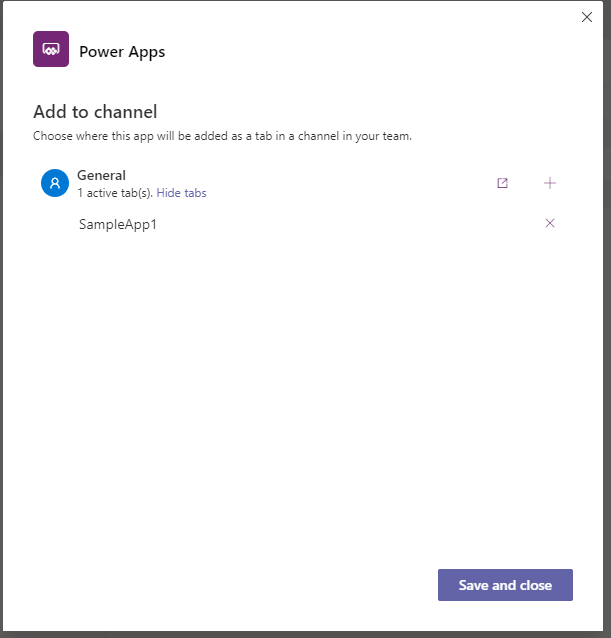Screen dimensions: 611x638
Task: Click the 'Choose where this app' description text
Action: [x=222, y=136]
